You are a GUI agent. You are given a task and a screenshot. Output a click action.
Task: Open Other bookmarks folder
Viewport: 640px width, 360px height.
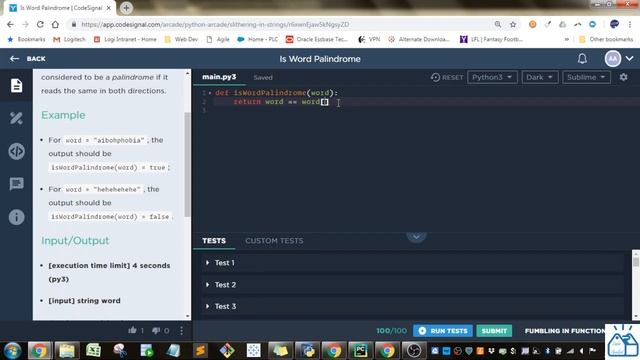(x=606, y=39)
